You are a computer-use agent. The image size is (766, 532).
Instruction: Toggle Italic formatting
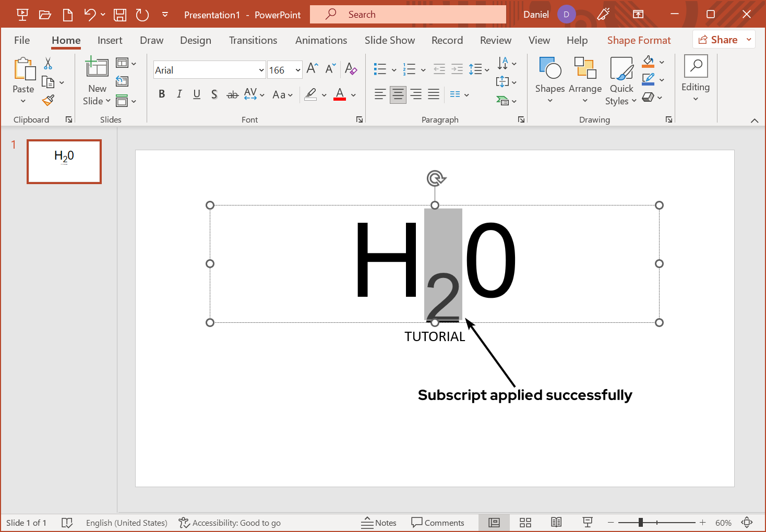click(179, 94)
